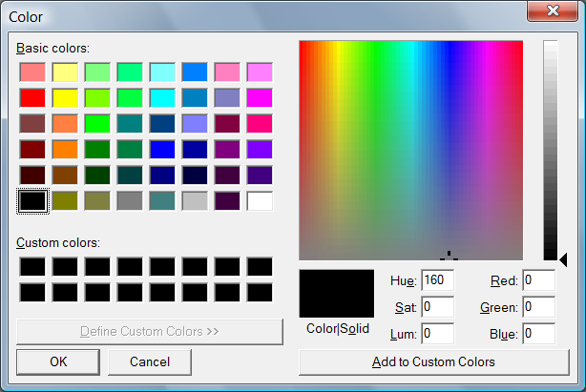Select the olive basic color swatch

pos(65,200)
